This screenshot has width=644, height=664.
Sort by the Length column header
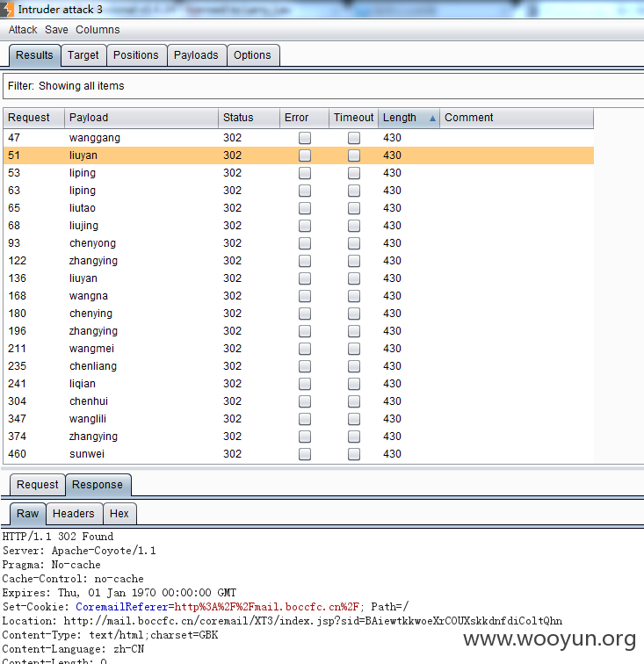tap(409, 118)
